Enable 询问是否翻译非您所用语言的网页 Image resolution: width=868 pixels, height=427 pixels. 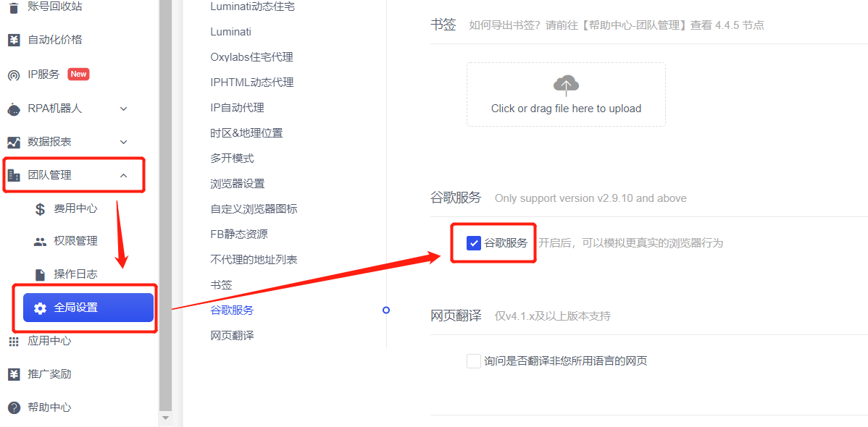[473, 360]
